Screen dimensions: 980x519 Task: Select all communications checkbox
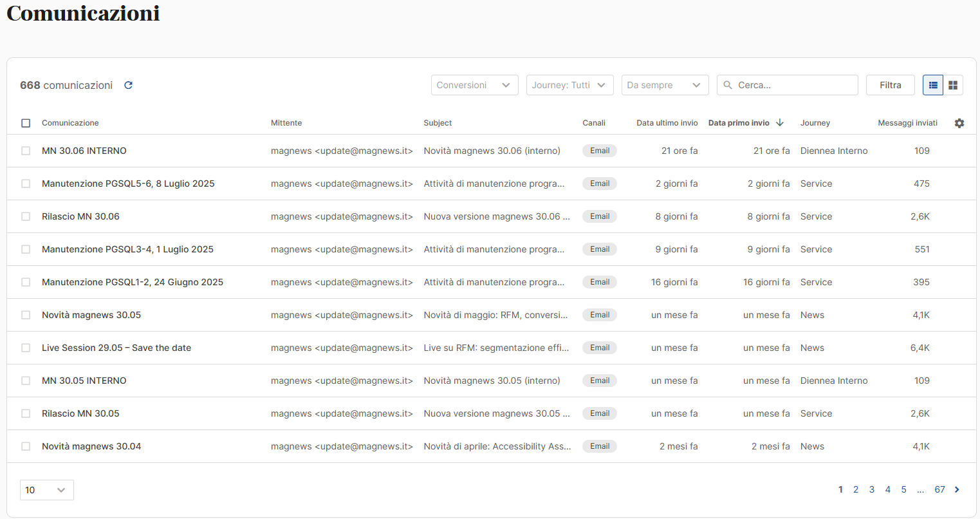pos(26,123)
